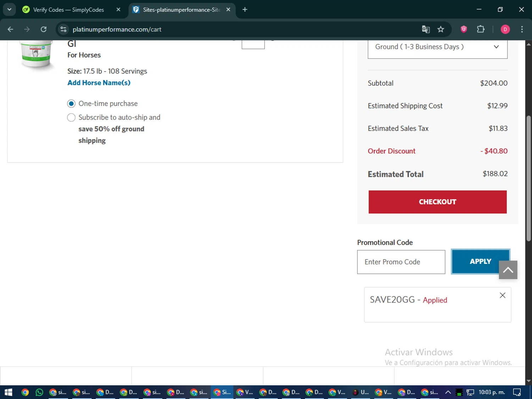
Task: Open WhatsApp from the taskbar
Action: tap(39, 392)
